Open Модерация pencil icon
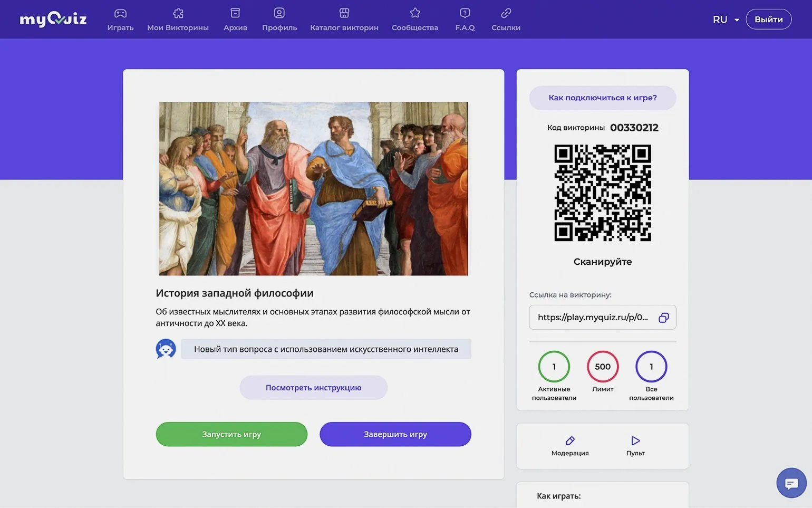 [x=570, y=441]
